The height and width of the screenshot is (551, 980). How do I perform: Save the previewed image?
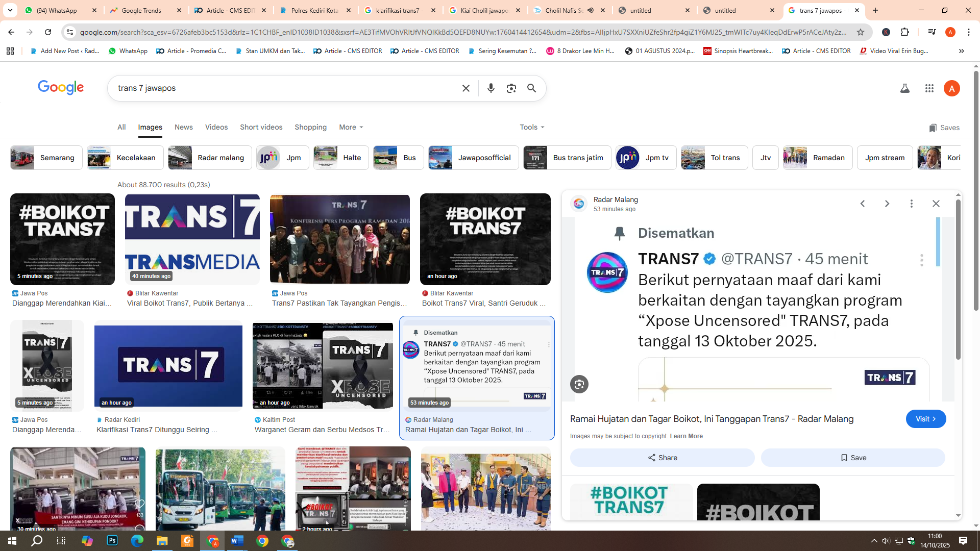coord(853,458)
